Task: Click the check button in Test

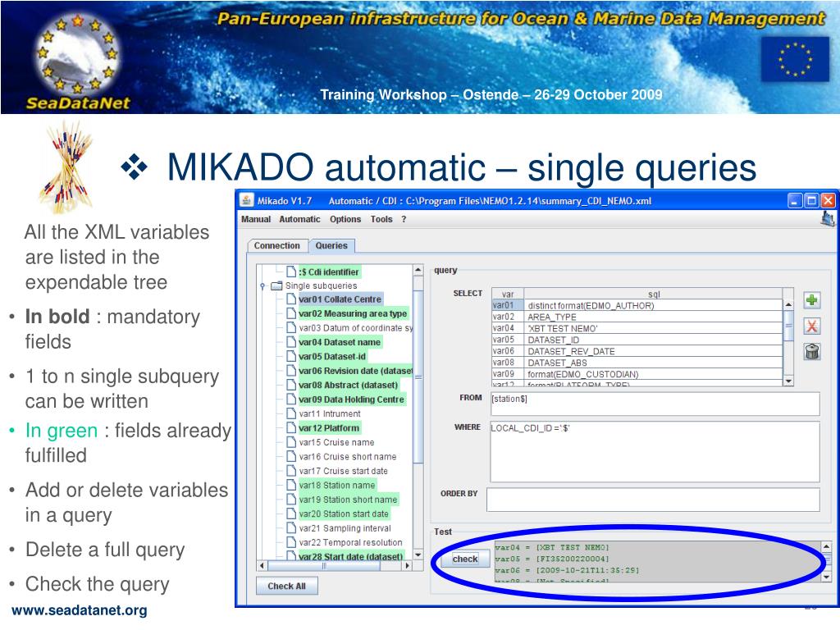Action: (465, 559)
